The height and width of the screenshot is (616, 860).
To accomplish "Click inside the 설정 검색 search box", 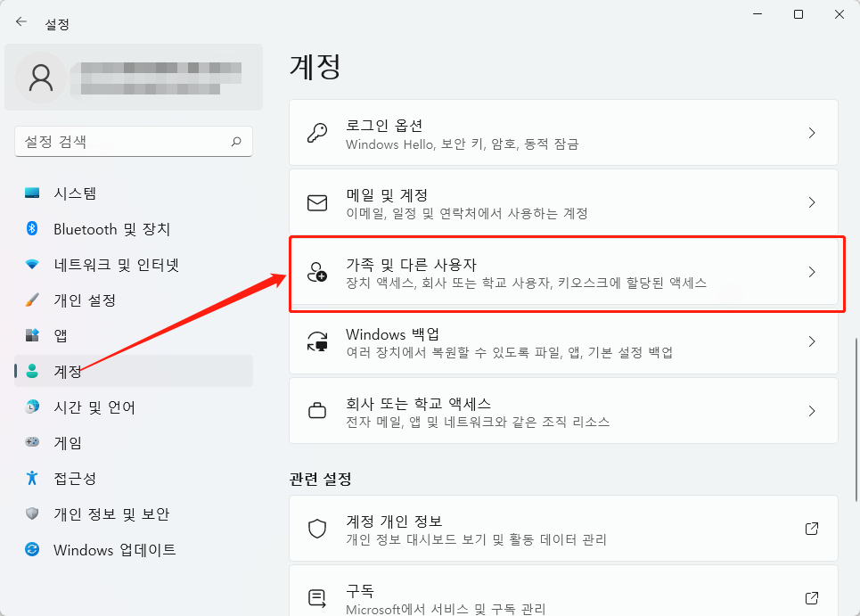I will (x=134, y=141).
